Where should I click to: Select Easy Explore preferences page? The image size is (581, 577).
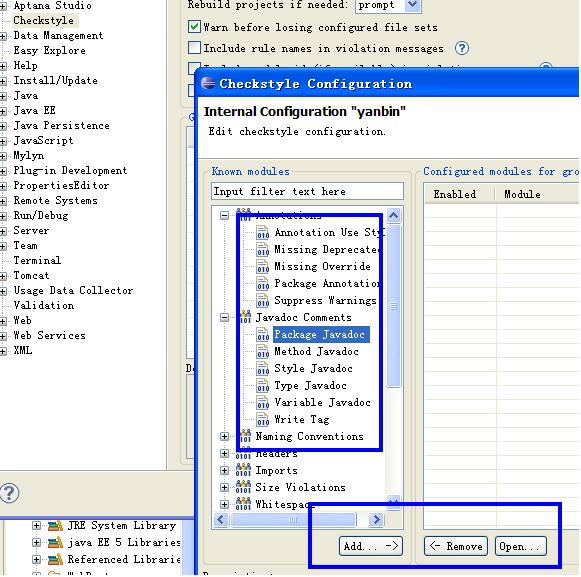click(x=49, y=50)
